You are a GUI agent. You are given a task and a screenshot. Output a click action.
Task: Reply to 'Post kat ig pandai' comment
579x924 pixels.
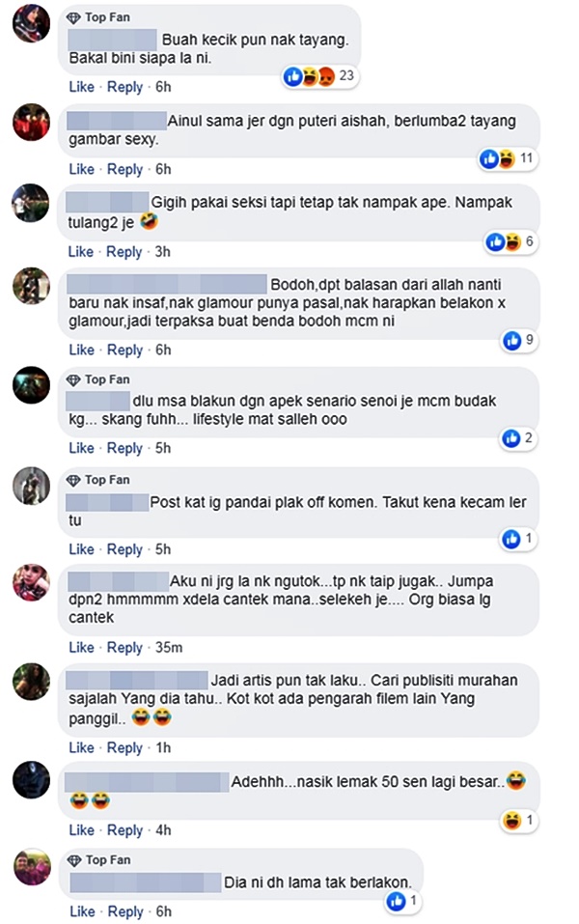pos(124,549)
